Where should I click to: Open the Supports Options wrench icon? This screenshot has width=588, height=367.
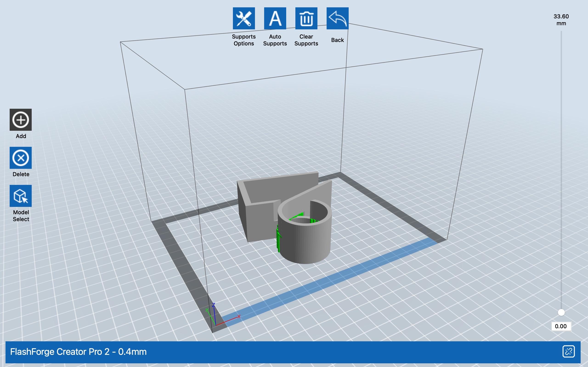pos(244,18)
